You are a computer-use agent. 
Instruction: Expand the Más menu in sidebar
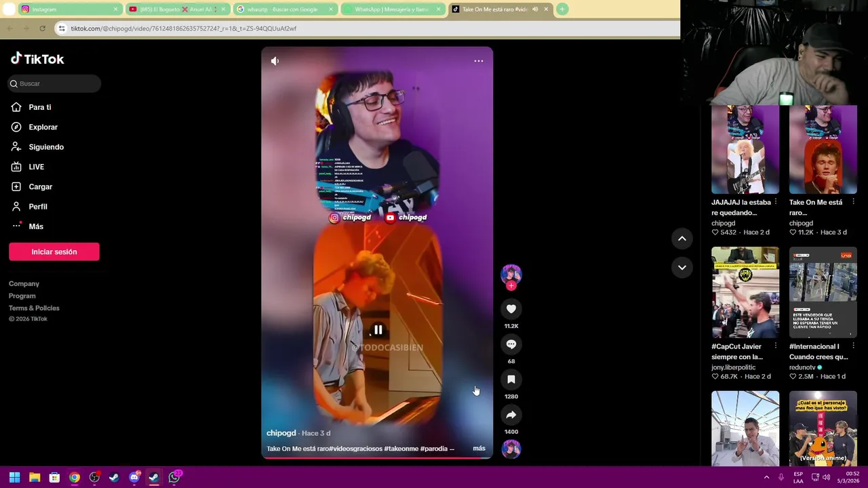pyautogui.click(x=27, y=226)
